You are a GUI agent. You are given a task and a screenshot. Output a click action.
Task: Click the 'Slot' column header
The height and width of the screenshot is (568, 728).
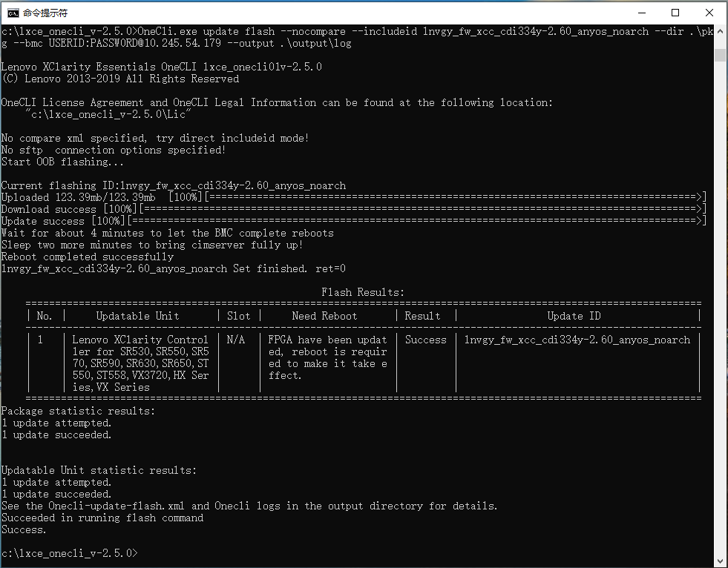pyautogui.click(x=239, y=316)
